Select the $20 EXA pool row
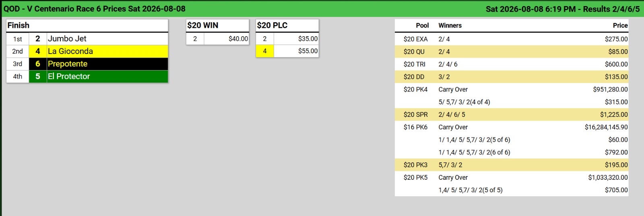644x216 pixels. pos(512,39)
